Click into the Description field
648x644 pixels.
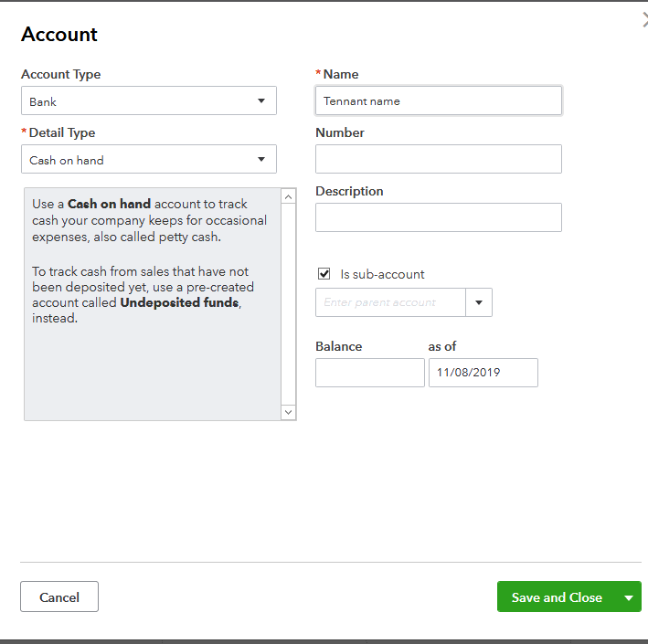[438, 217]
